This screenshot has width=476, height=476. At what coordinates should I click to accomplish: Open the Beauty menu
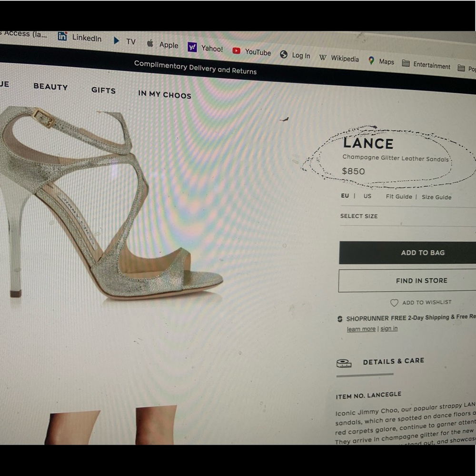click(51, 87)
